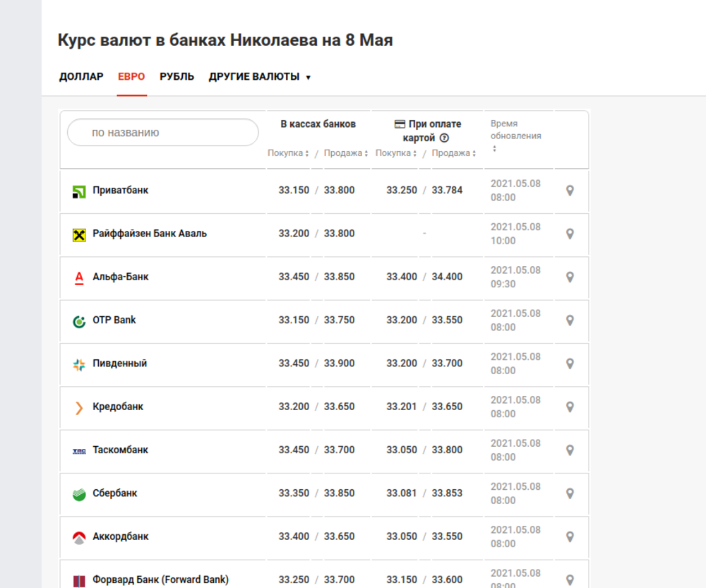Image resolution: width=706 pixels, height=588 pixels.
Task: Open map pin for Сбербанк
Action: (570, 493)
